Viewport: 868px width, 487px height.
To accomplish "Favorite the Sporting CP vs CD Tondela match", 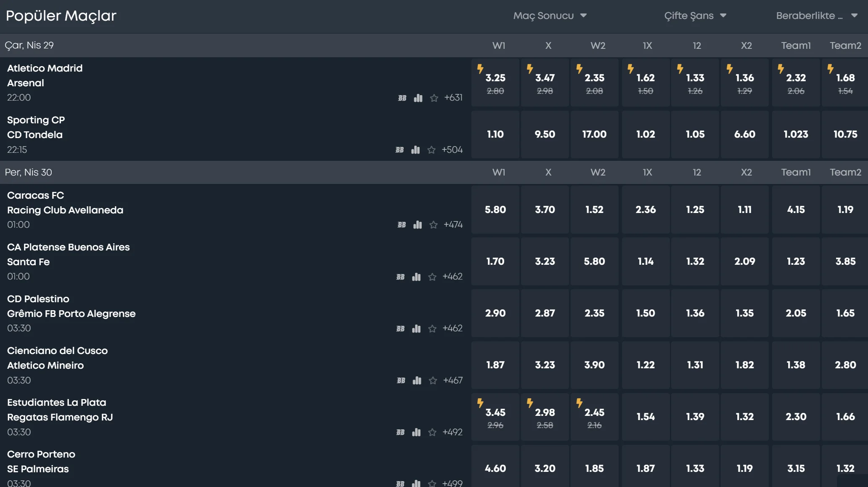I will coord(431,150).
